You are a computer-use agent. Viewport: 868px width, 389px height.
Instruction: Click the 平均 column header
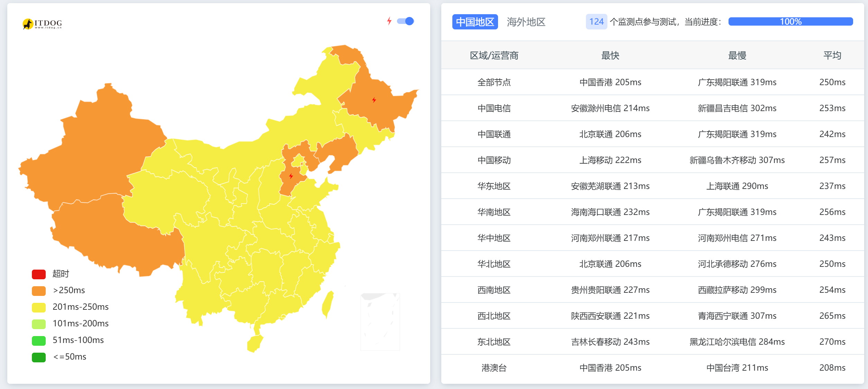point(832,55)
